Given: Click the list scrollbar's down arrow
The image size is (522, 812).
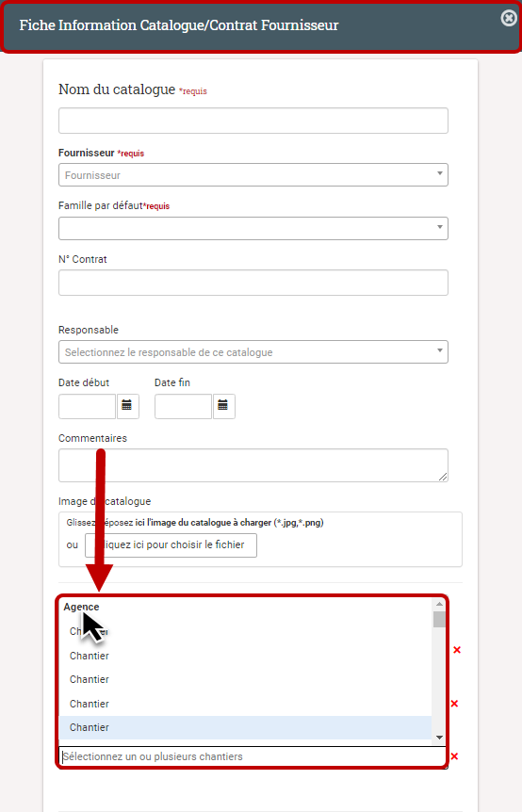Looking at the screenshot, I should (439, 738).
